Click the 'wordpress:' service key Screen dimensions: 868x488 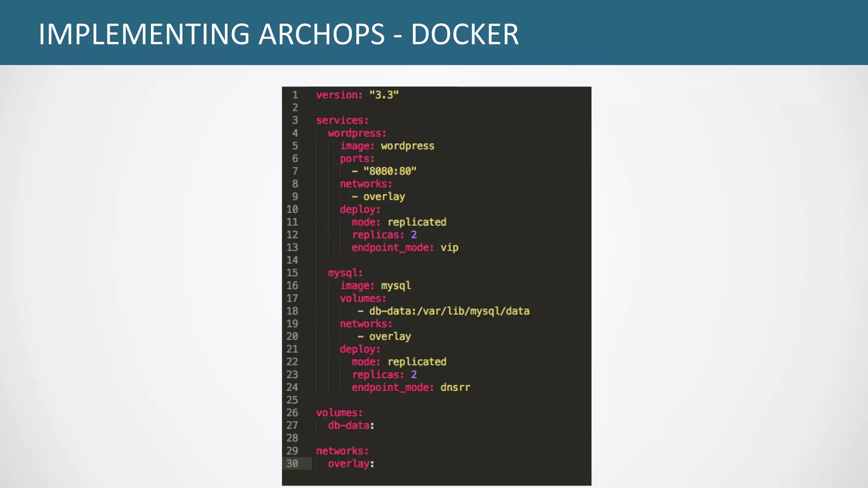tap(357, 133)
